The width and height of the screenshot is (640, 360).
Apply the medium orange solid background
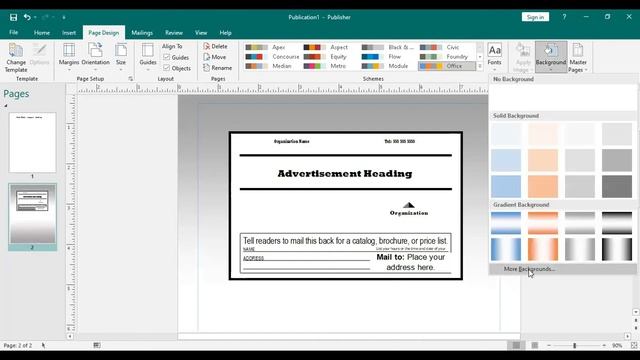click(542, 160)
